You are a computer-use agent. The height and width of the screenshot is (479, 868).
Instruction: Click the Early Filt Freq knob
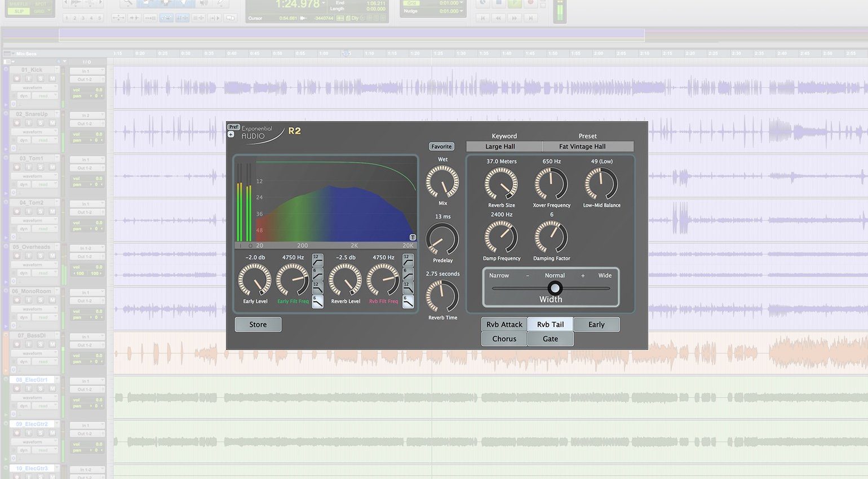pos(293,280)
